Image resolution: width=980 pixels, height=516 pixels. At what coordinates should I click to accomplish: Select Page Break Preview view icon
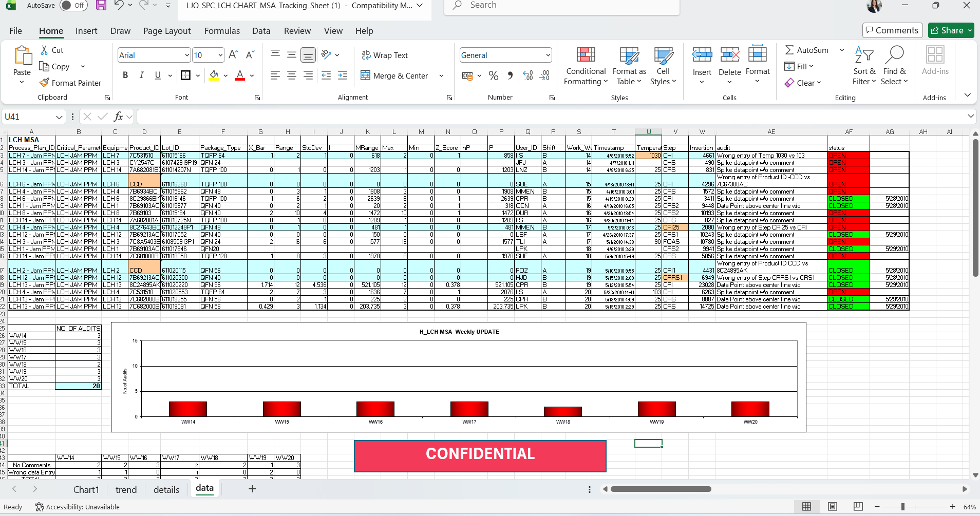[x=858, y=507]
